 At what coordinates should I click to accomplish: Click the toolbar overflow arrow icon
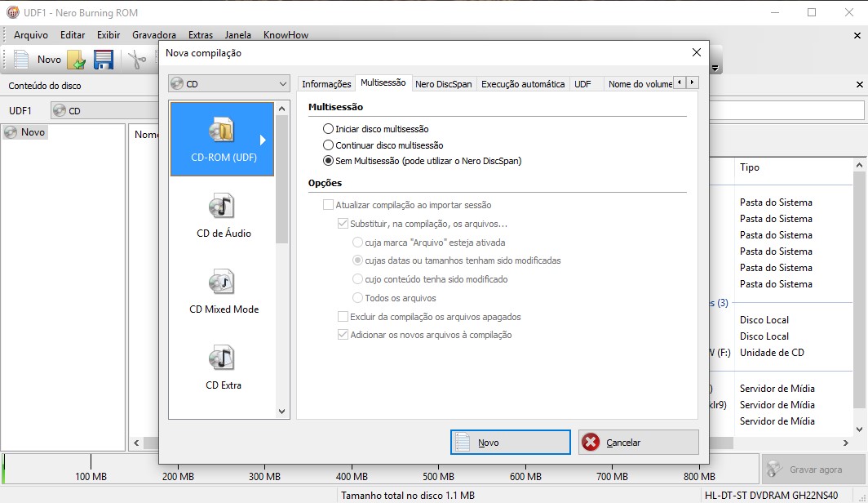click(x=715, y=69)
